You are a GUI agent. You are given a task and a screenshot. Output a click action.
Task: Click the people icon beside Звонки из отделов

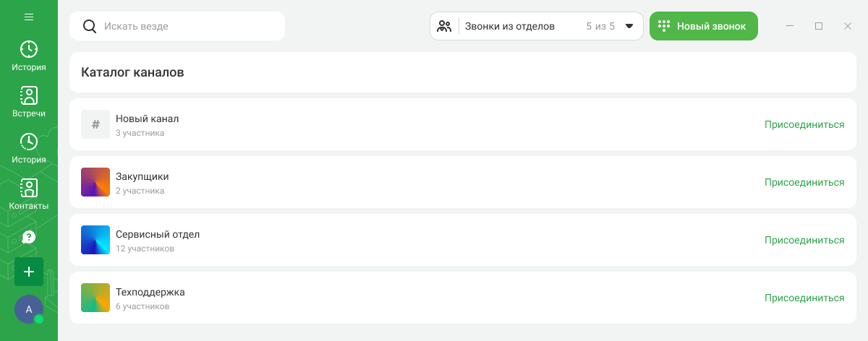click(x=444, y=26)
